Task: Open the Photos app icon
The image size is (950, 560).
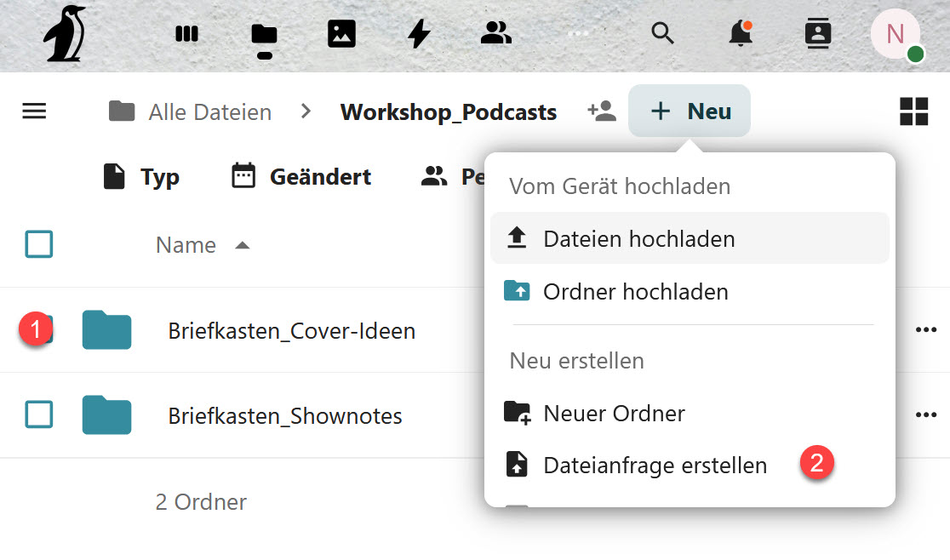Action: pyautogui.click(x=341, y=34)
